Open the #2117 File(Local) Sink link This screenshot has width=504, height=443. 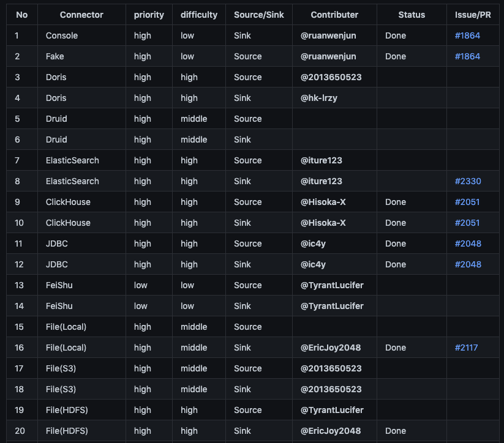tap(466, 348)
